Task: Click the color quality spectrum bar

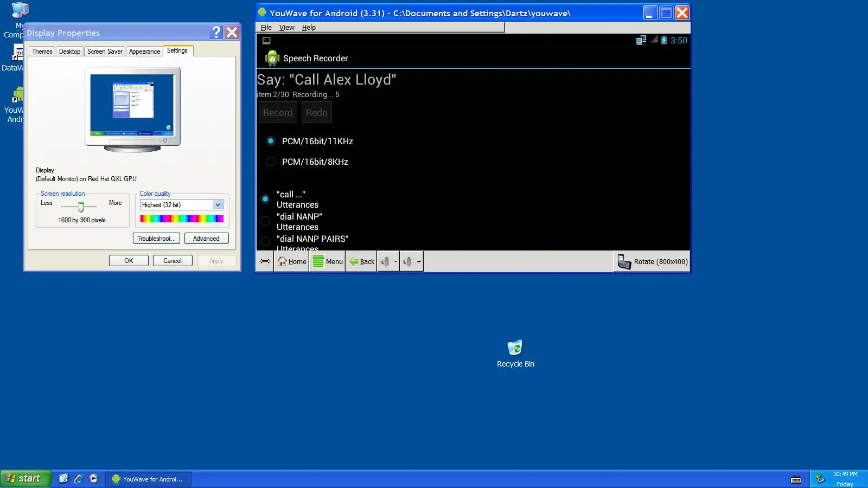Action: (182, 219)
